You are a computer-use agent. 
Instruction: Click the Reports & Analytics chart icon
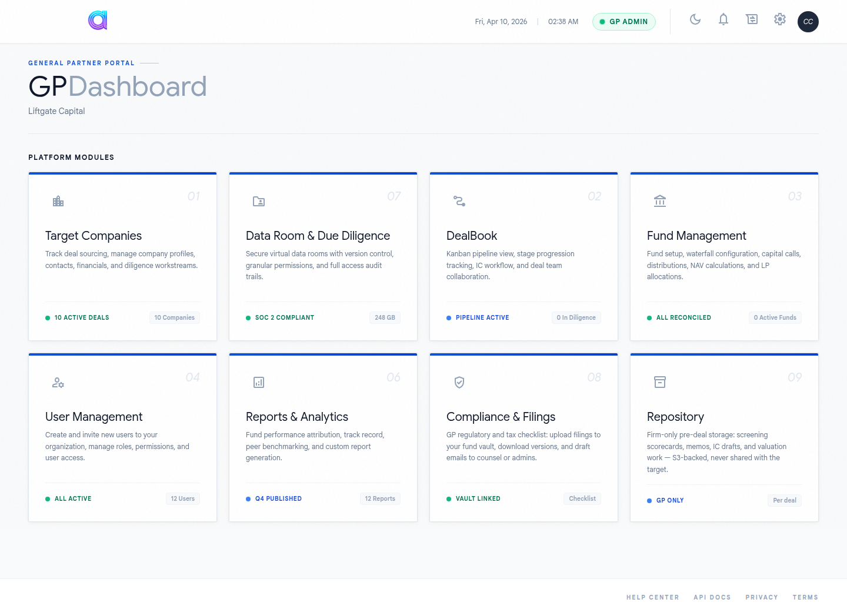pos(259,383)
